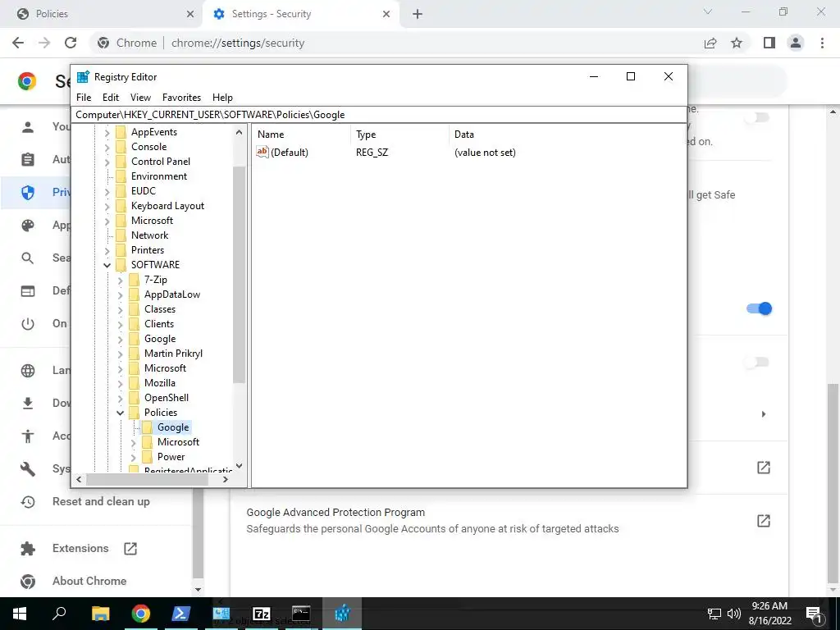Select the AppDataLow key
This screenshot has height=630, width=840.
[x=172, y=294]
